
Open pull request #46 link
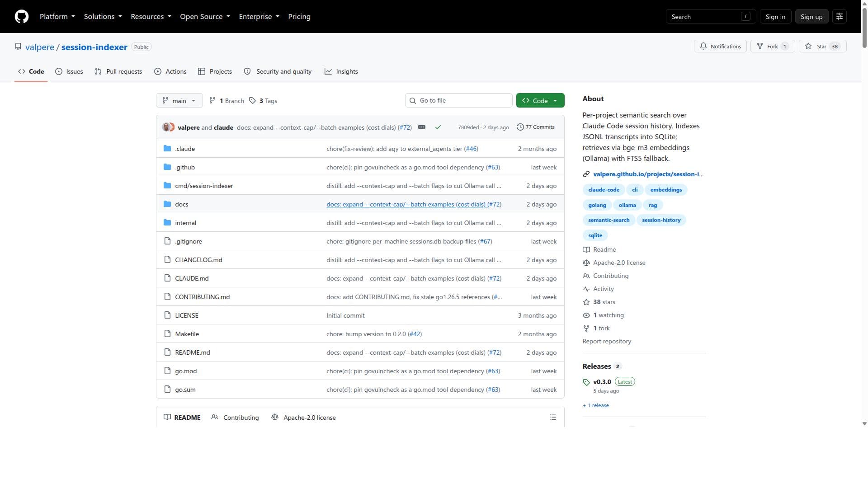[x=471, y=149]
